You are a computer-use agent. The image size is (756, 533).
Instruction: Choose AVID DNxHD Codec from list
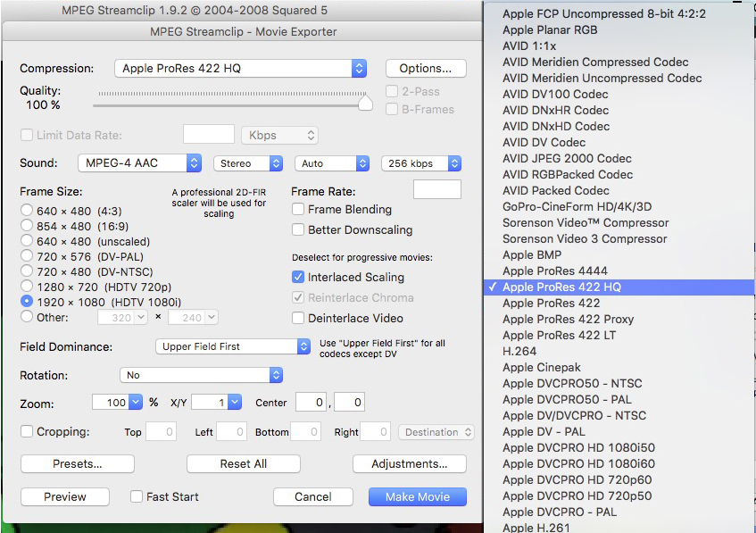(x=619, y=127)
